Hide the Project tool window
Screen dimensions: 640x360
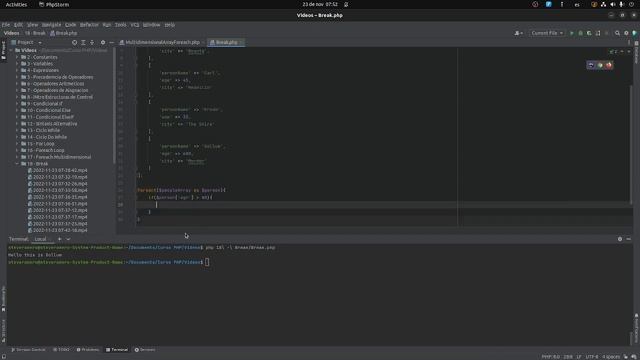pos(111,42)
